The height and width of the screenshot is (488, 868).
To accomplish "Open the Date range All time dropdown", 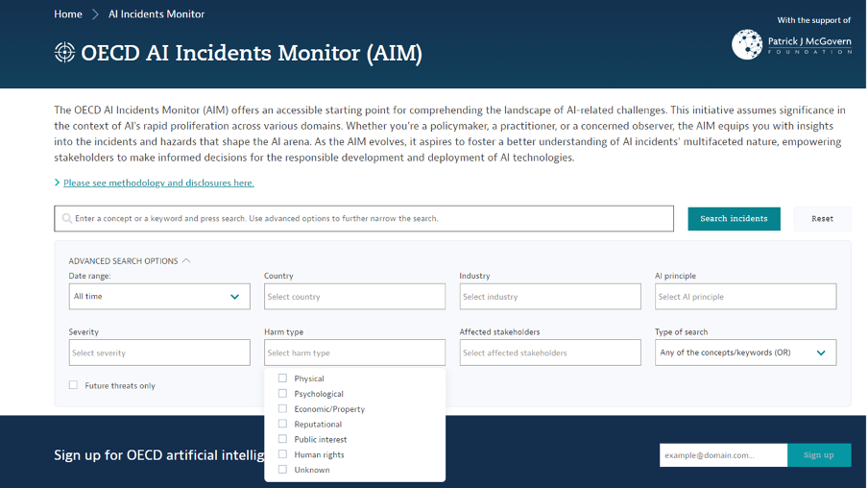I will (159, 296).
